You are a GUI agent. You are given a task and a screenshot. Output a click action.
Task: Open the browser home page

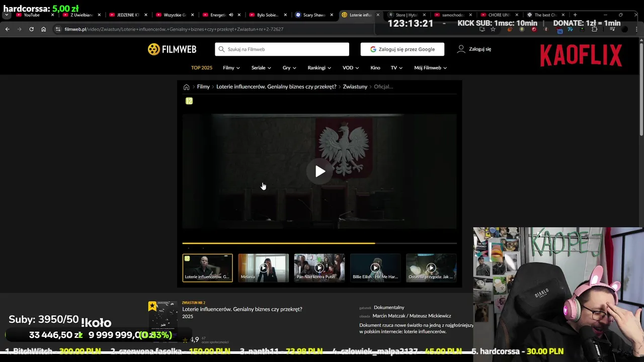43,29
